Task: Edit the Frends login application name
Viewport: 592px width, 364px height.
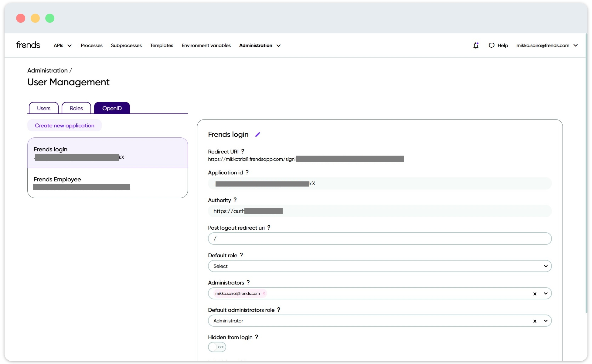Action: tap(258, 134)
